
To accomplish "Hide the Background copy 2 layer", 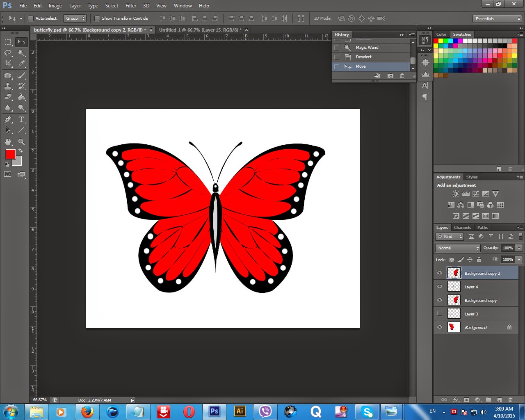I will pos(439,273).
